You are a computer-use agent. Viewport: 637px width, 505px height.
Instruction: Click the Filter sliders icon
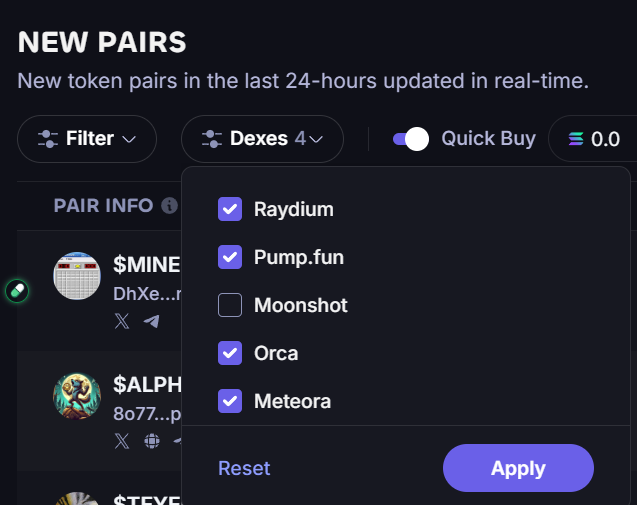(x=47, y=139)
